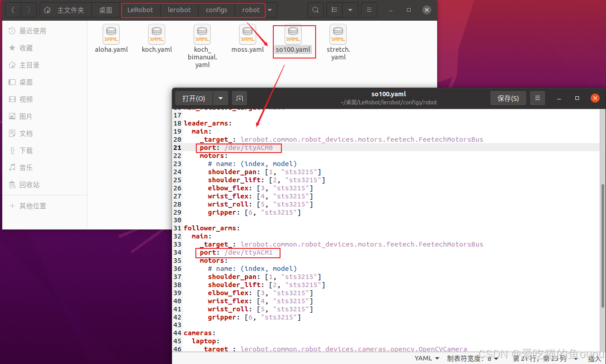Open the LeRobot path breadcrumb
This screenshot has width=606, height=364.
tap(140, 10)
